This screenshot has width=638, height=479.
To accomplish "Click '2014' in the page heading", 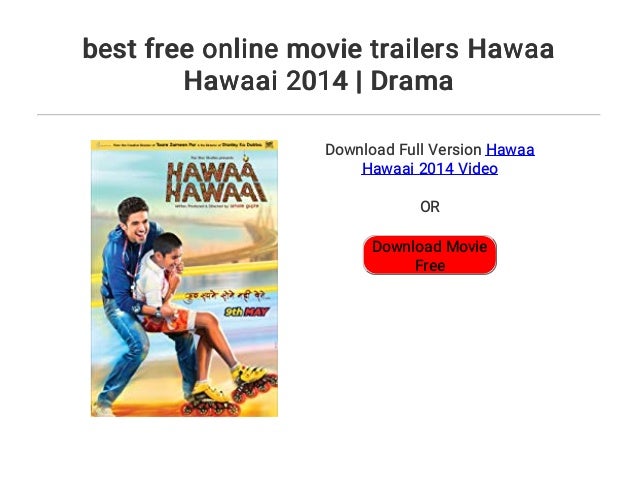I will coord(317,81).
